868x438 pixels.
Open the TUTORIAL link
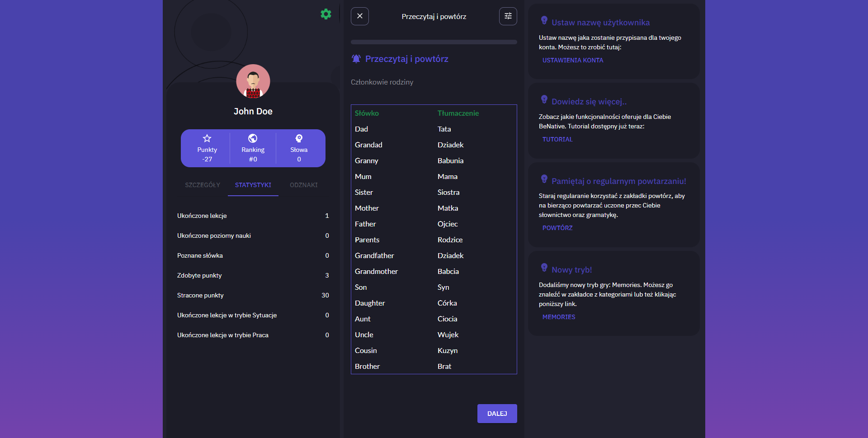tap(557, 139)
